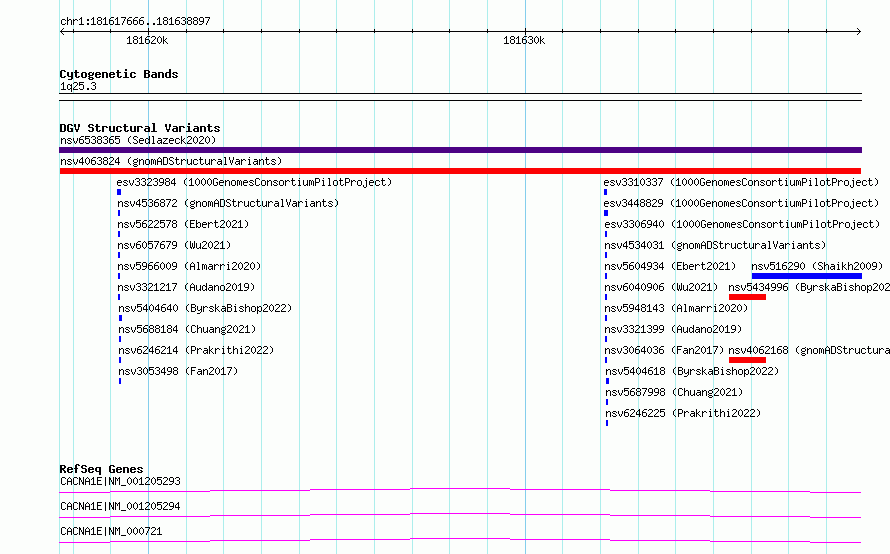This screenshot has width=890, height=554.
Task: Click variant label nsv4536872 (gnomADStructuralVariants)
Action: coord(228,203)
